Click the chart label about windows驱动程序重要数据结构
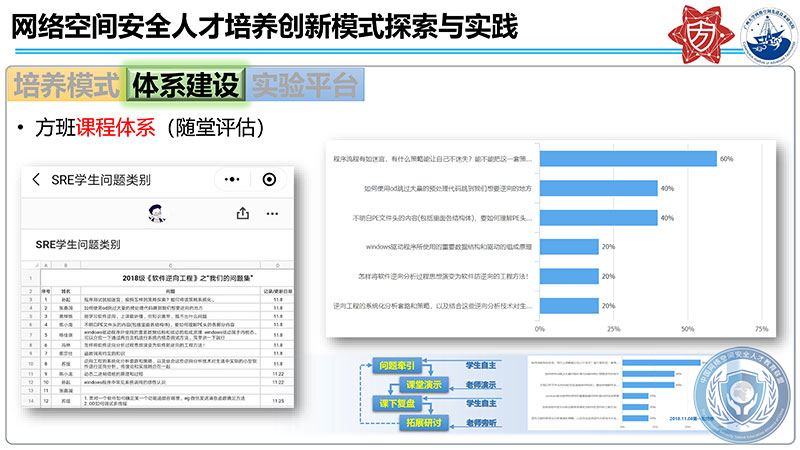 448,246
